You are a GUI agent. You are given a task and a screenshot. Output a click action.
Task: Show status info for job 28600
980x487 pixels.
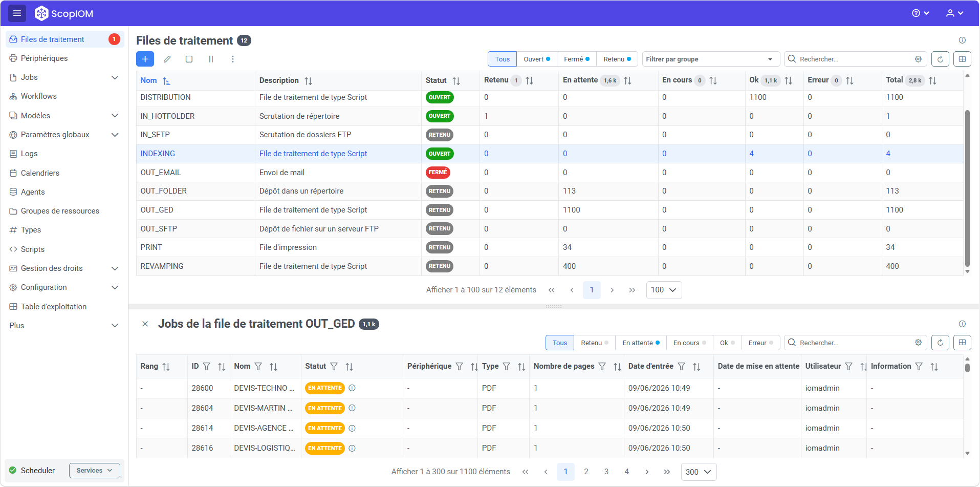click(352, 388)
